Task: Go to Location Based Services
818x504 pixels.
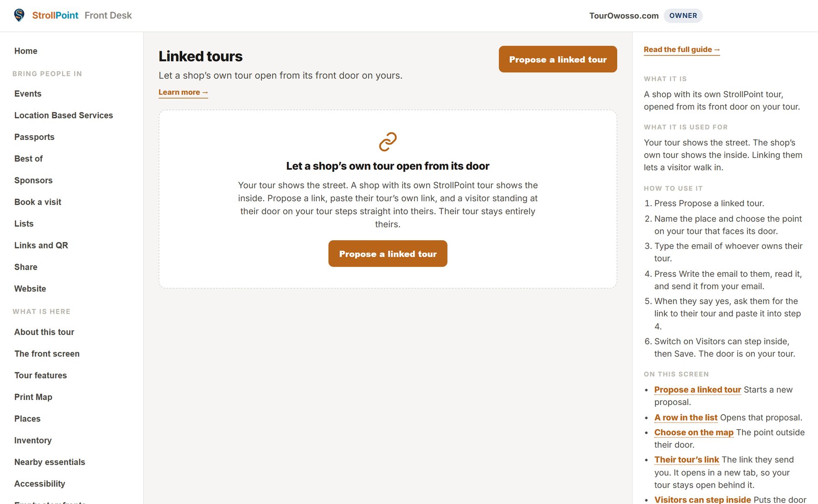Action: [64, 115]
